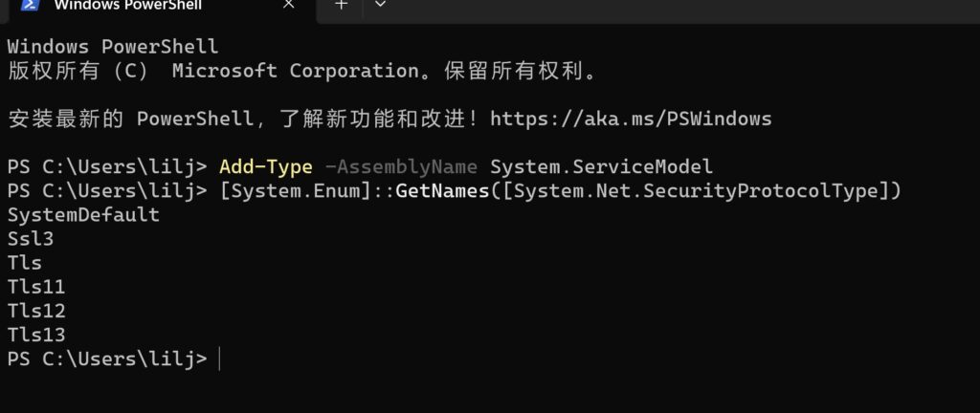
Task: Close the Windows PowerShell tab
Action: coord(288,5)
